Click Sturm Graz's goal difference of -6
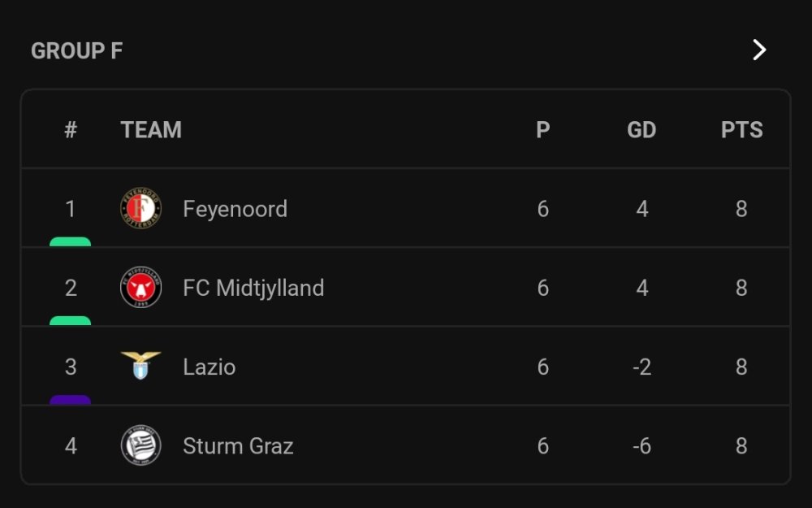Image resolution: width=812 pixels, height=508 pixels. click(x=641, y=445)
